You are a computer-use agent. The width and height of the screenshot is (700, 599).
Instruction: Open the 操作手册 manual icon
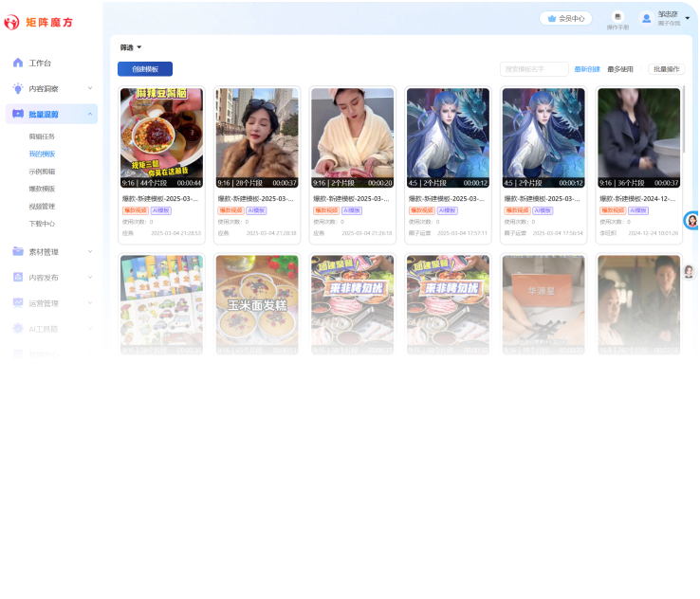point(617,16)
